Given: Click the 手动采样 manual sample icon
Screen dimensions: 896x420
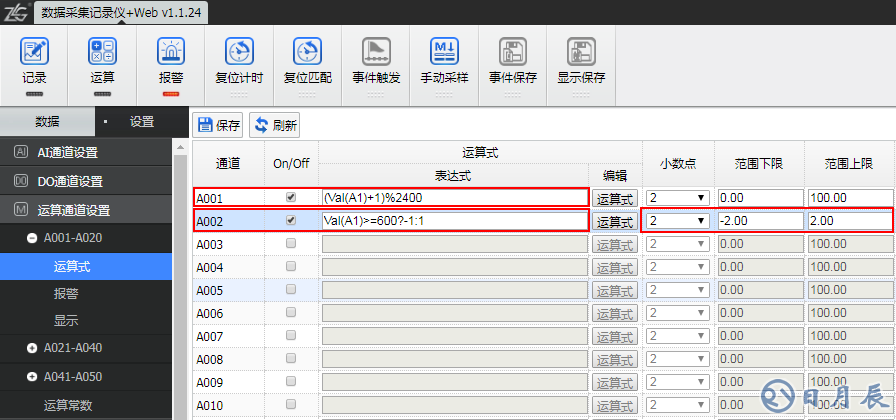Looking at the screenshot, I should point(444,52).
